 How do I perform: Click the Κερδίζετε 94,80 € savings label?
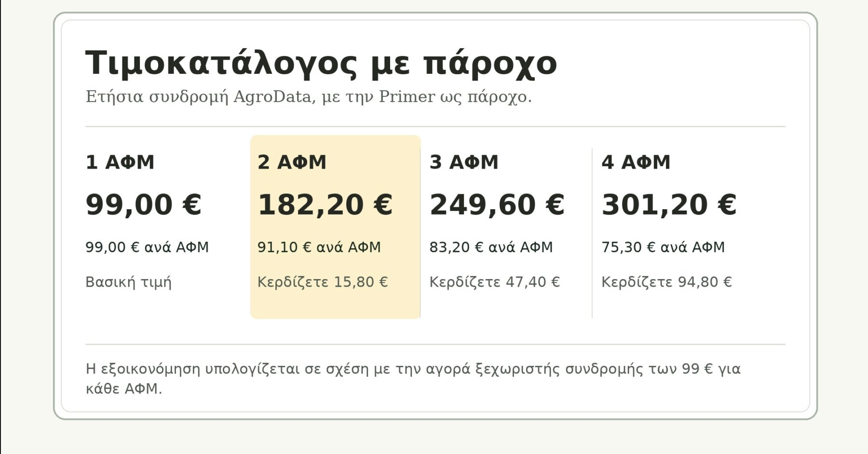[x=666, y=282]
